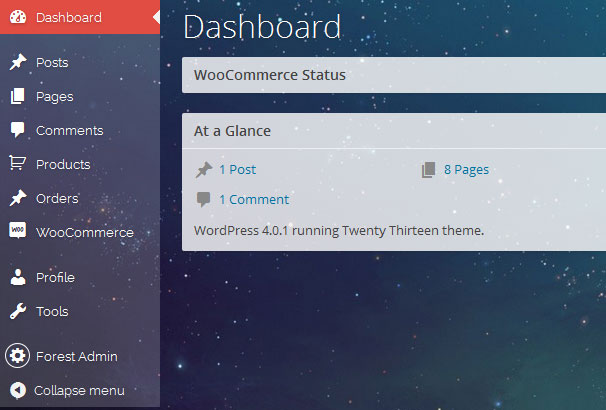Click the pages icon beside 8 Pages
The height and width of the screenshot is (410, 606).
point(428,170)
